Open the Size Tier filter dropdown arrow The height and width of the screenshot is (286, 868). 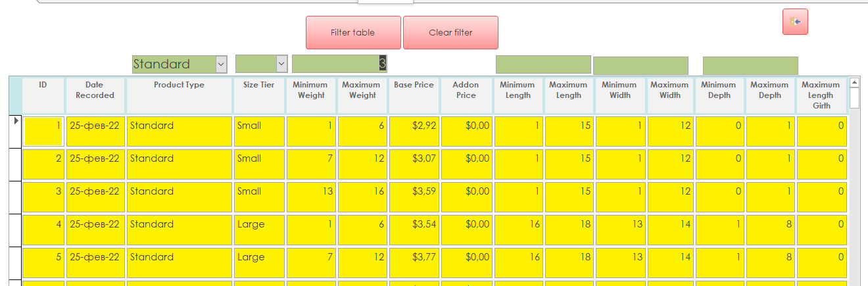pos(281,64)
